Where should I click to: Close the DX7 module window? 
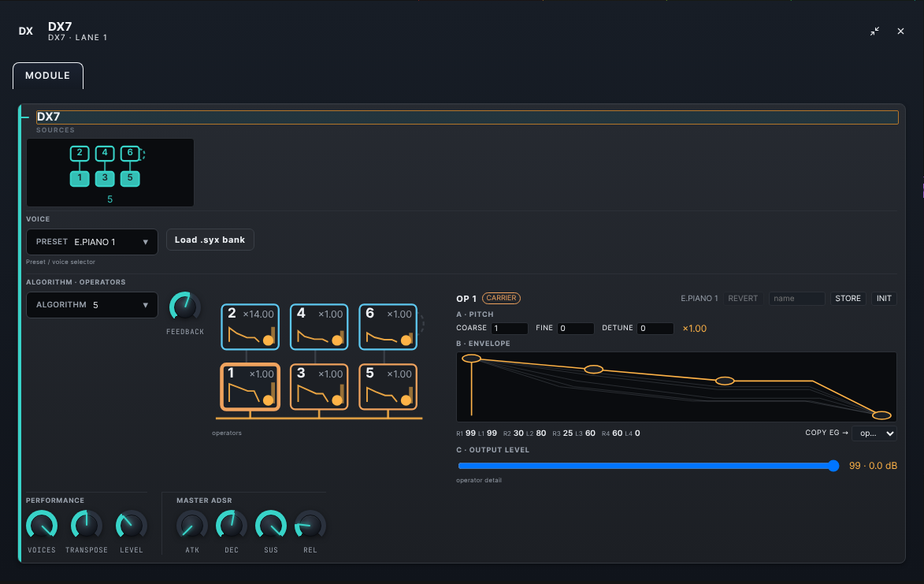point(900,32)
